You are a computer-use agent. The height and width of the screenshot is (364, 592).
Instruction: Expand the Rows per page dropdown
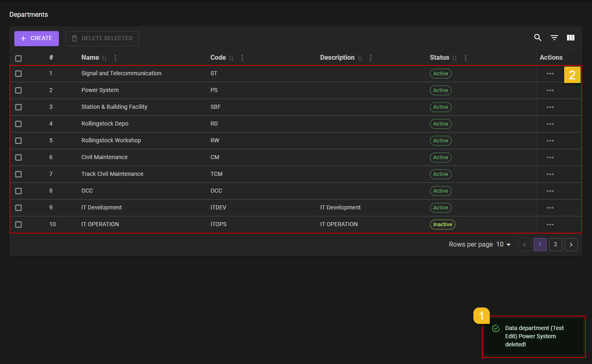[504, 245]
